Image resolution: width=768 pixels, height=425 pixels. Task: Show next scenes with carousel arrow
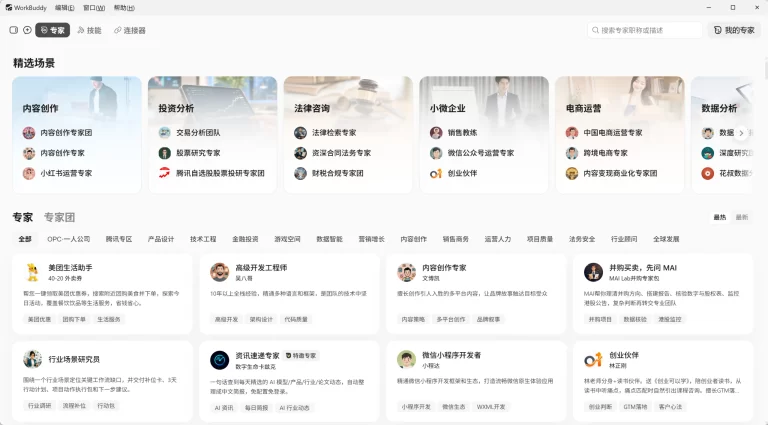741,133
